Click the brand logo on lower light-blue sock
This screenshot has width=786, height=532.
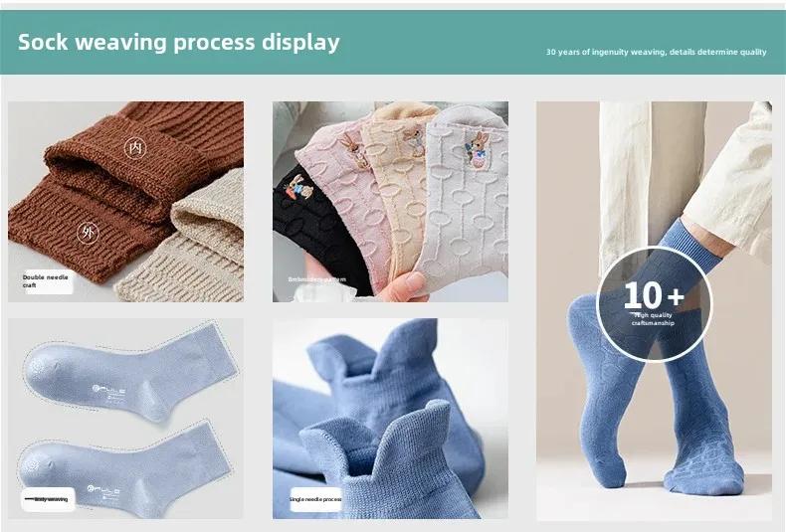tap(103, 490)
